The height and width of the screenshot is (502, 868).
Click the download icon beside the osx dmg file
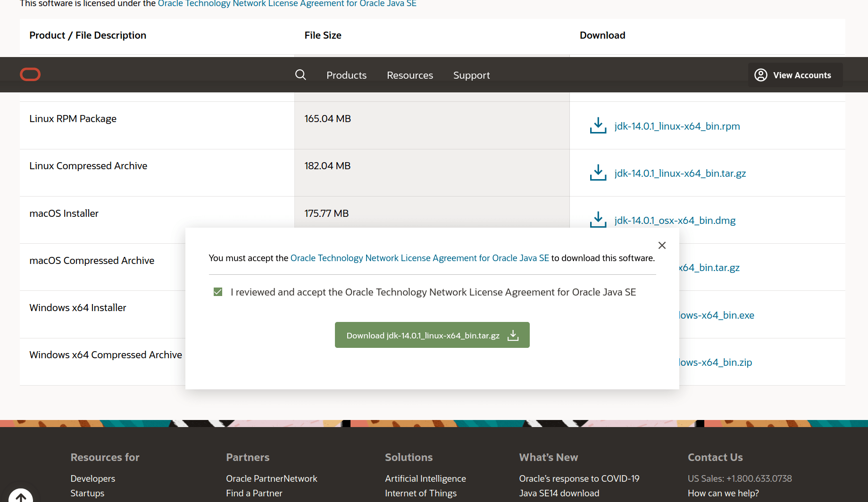click(x=598, y=220)
